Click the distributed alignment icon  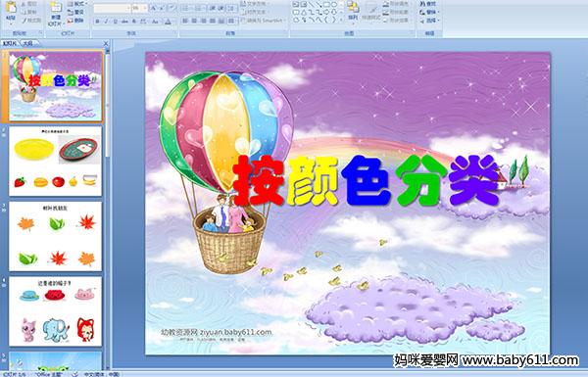pos(221,21)
